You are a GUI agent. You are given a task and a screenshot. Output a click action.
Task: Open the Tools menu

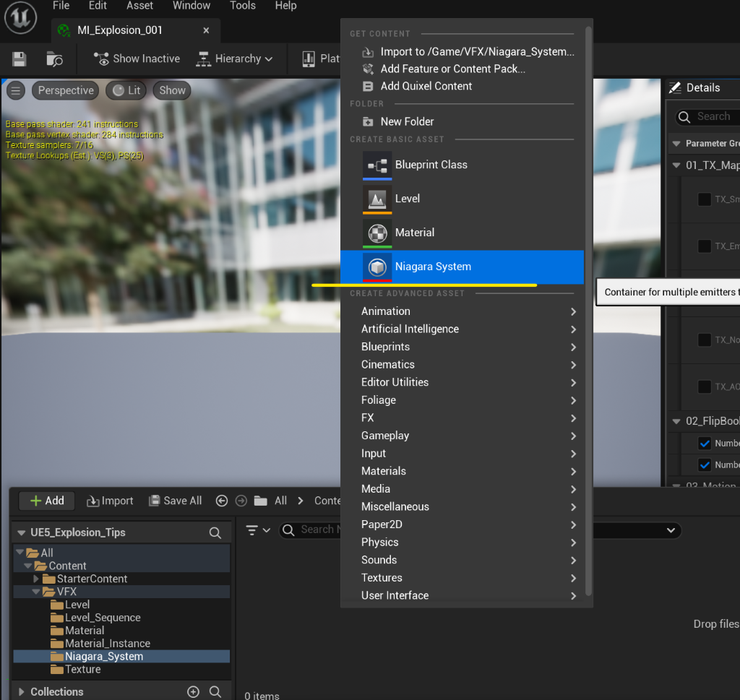(243, 6)
